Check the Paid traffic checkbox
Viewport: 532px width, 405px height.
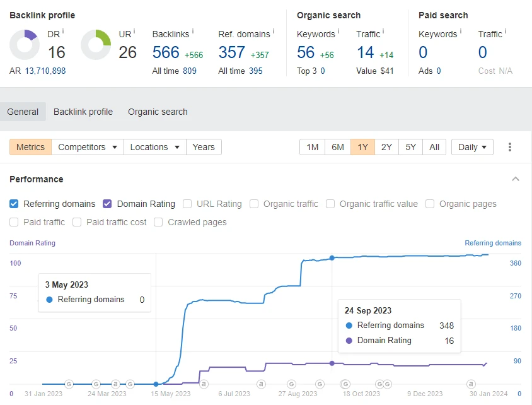point(14,222)
